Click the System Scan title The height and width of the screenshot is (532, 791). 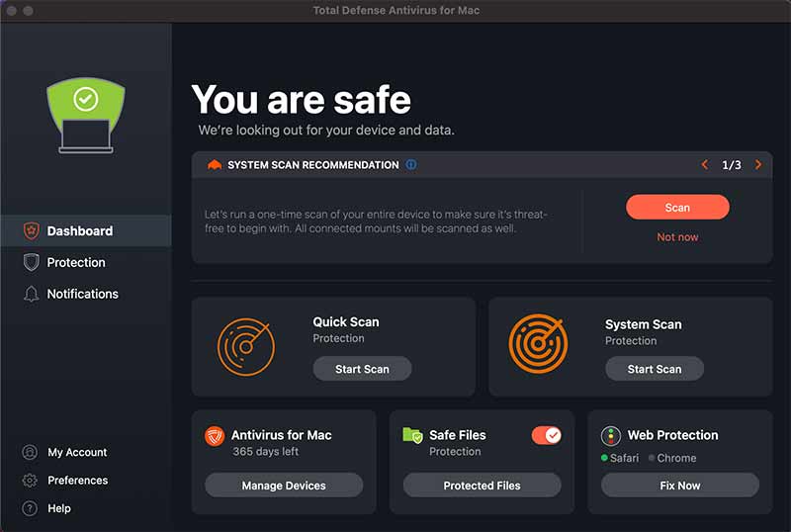click(x=644, y=324)
